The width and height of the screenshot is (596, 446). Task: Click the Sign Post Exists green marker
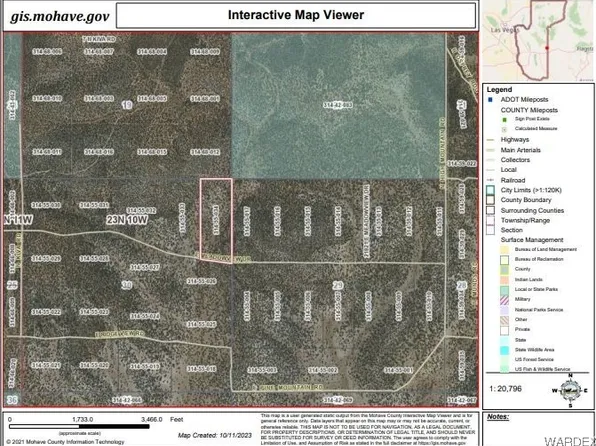[x=504, y=119]
